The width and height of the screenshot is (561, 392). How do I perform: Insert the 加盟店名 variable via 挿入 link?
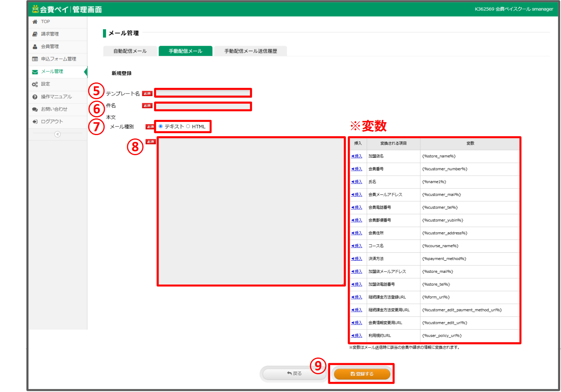tap(357, 156)
